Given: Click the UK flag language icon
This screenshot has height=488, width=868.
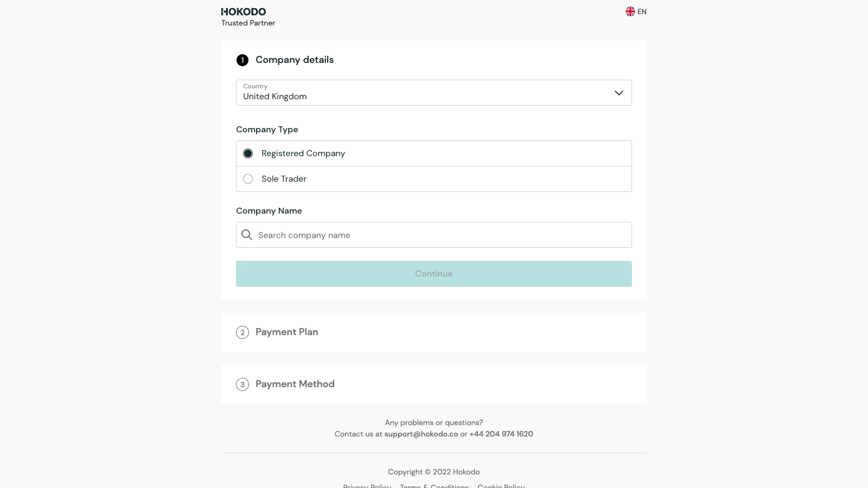Looking at the screenshot, I should pyautogui.click(x=630, y=11).
